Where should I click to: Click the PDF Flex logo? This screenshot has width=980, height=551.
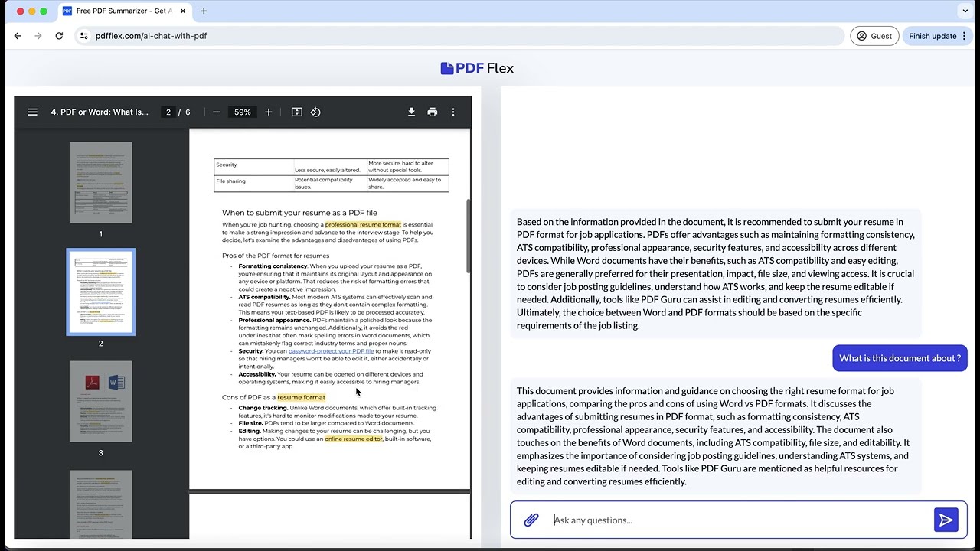477,68
